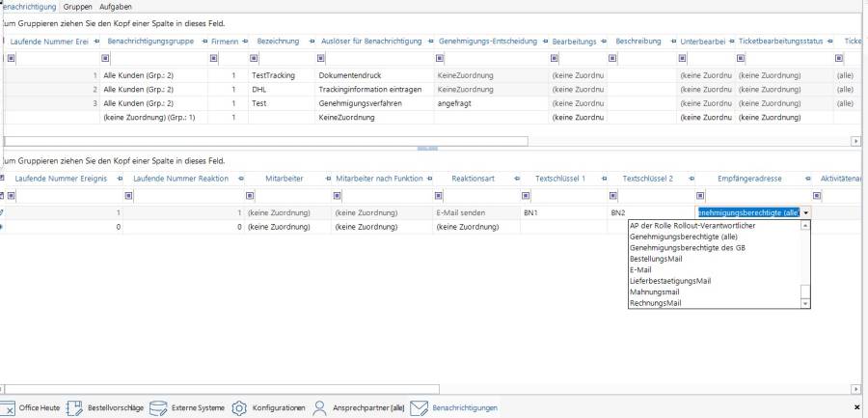Pin the Benachrichtigungsgruppe column header
The height and width of the screenshot is (418, 868).
204,42
